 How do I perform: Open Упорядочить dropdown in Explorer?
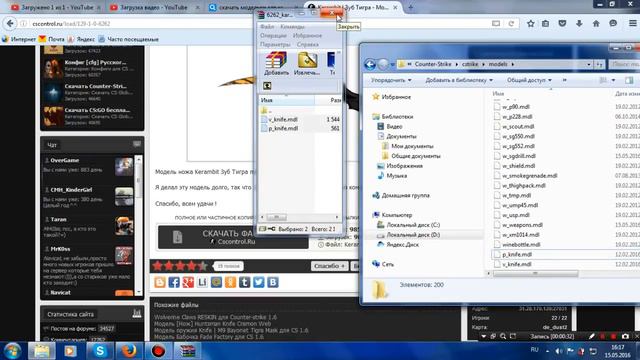[391, 80]
